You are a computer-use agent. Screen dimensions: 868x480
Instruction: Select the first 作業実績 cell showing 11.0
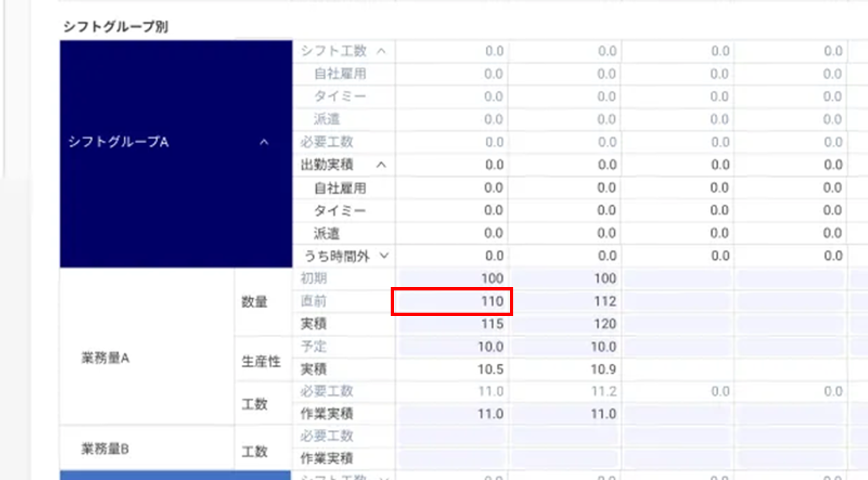(x=452, y=414)
